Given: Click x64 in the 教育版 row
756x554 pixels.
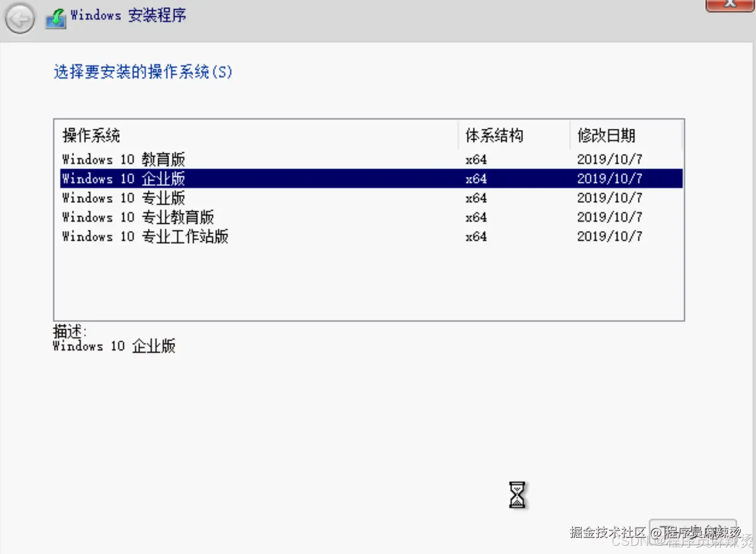Looking at the screenshot, I should [x=476, y=159].
